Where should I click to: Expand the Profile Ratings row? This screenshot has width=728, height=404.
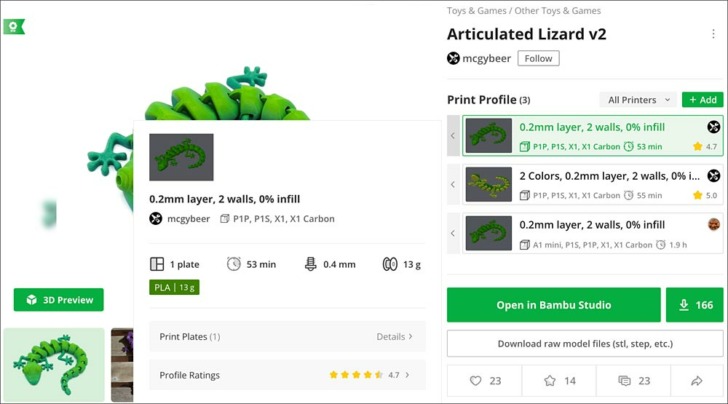click(287, 375)
